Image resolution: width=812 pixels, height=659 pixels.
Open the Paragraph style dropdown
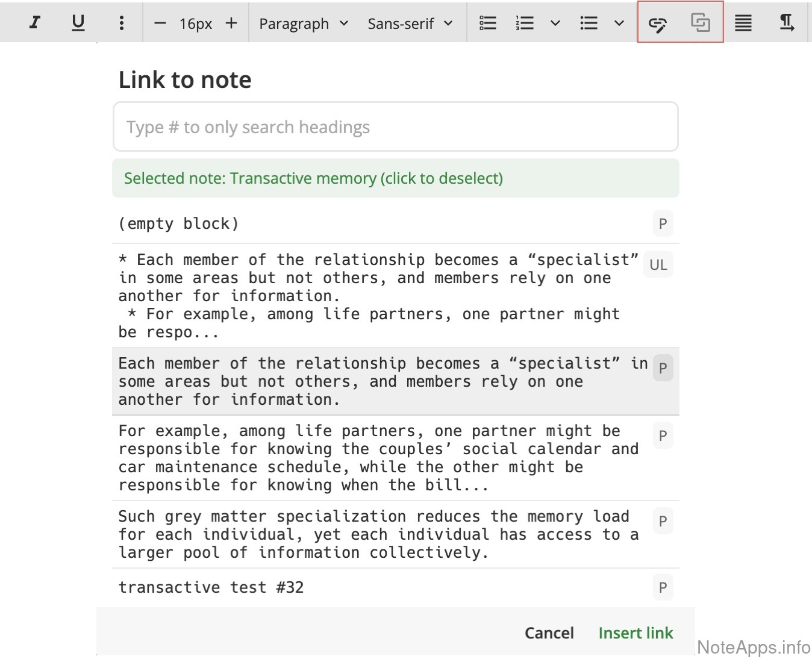[x=304, y=23]
